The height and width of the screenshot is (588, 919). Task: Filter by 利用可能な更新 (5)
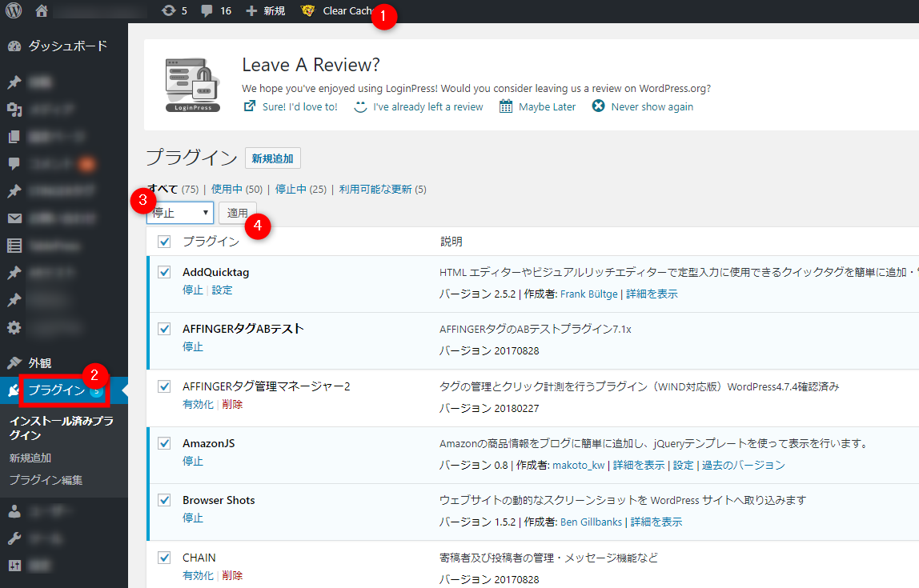(x=383, y=189)
